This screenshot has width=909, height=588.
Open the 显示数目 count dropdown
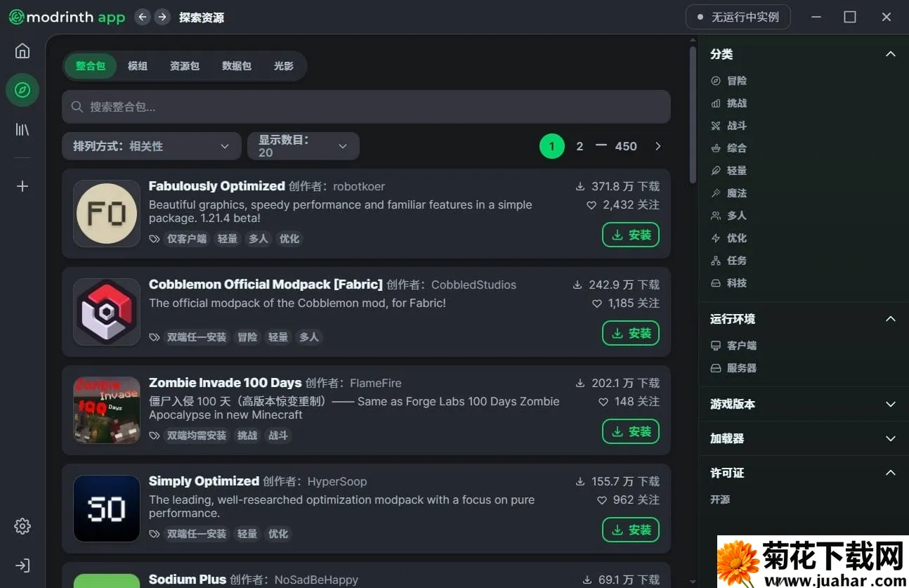pos(303,146)
